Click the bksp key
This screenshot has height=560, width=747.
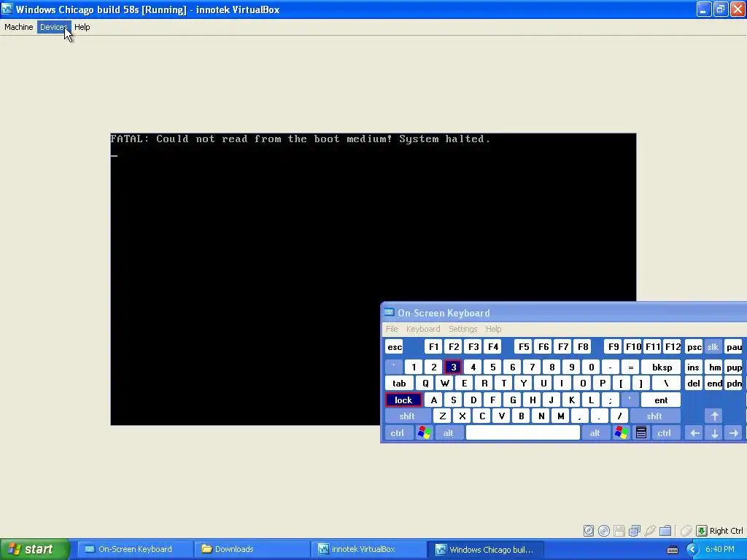point(662,367)
